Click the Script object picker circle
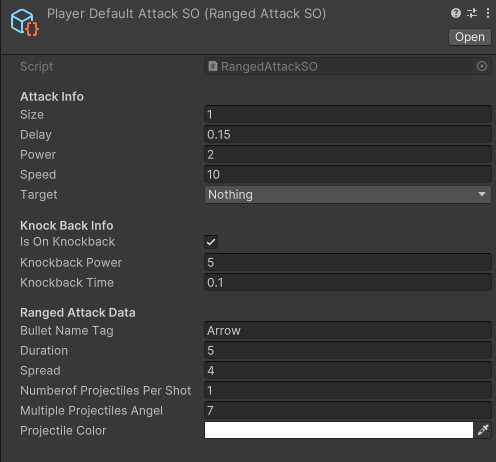Screen dimensions: 496x462 [482, 66]
